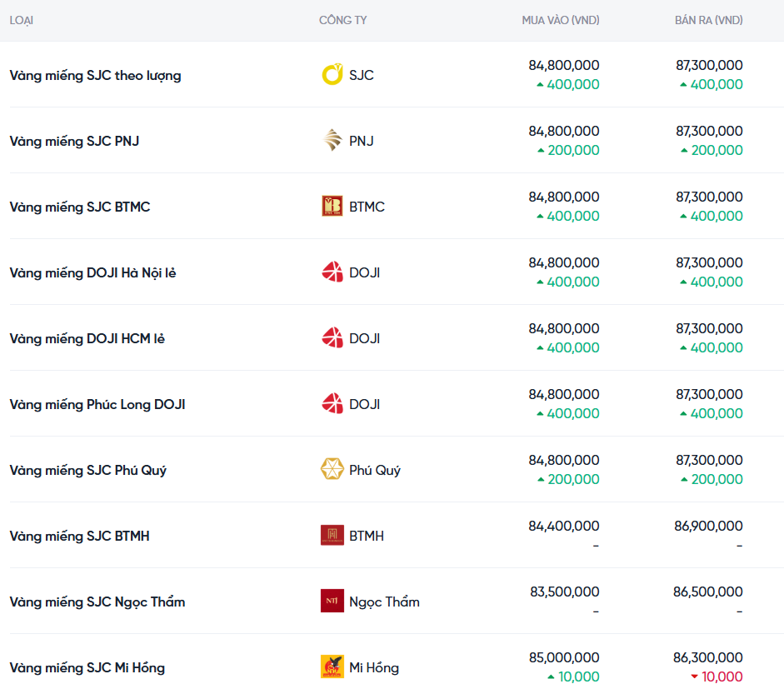Click the Ngọc Thẩm logo icon
The width and height of the screenshot is (784, 699).
point(332,602)
